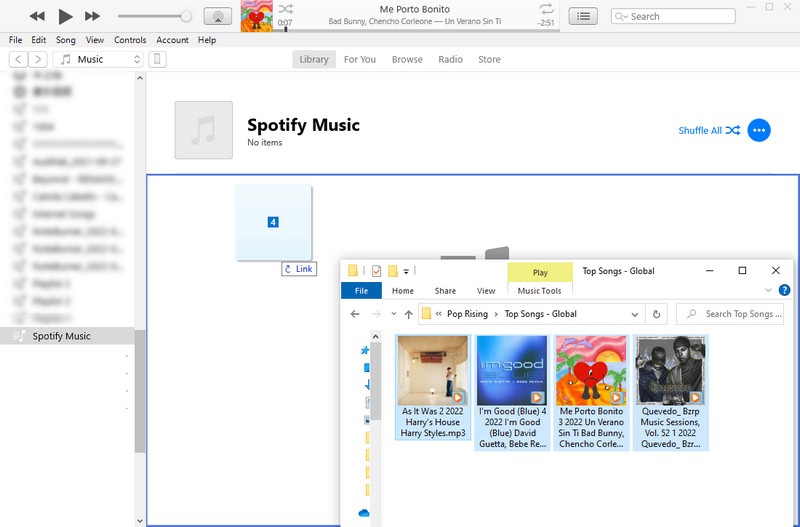Switch to the For You tab
The width and height of the screenshot is (800, 527).
pyautogui.click(x=360, y=59)
